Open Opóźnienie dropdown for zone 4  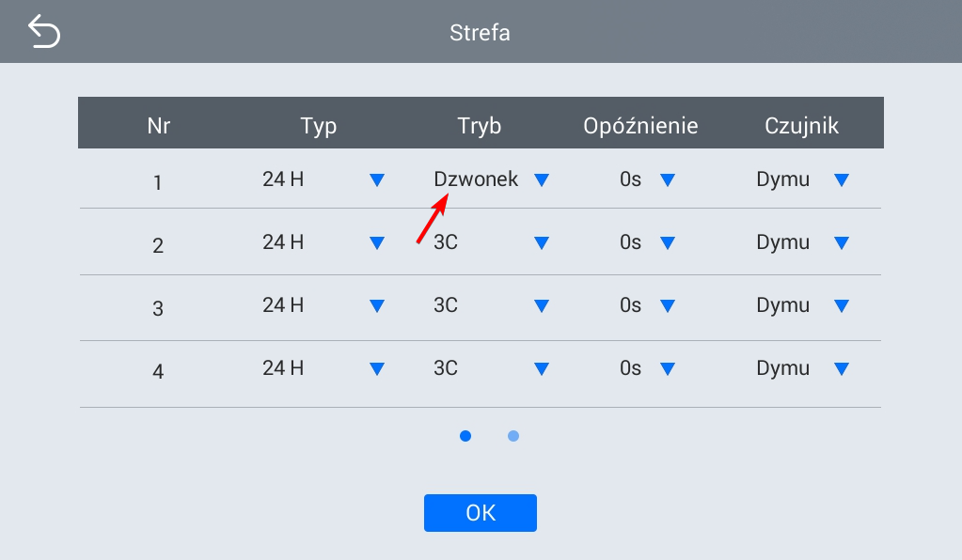668,368
